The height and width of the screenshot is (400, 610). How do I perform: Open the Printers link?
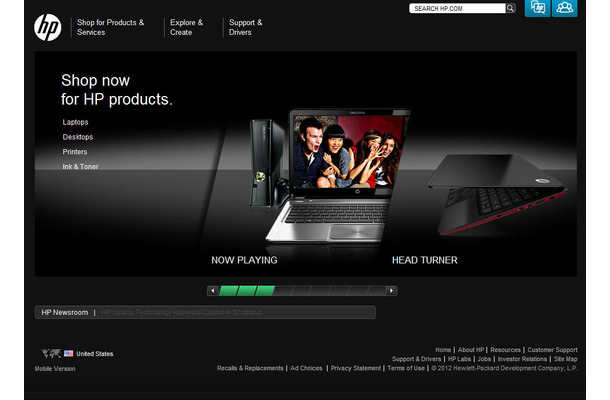[75, 152]
